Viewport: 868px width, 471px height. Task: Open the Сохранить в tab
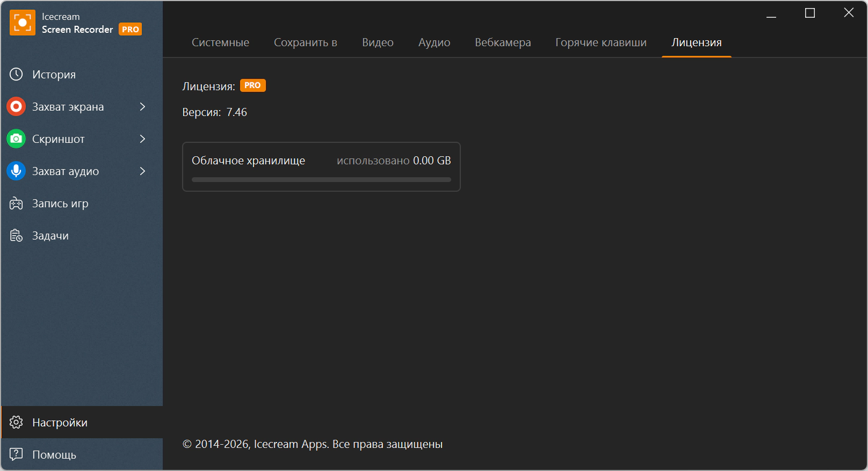tap(306, 42)
